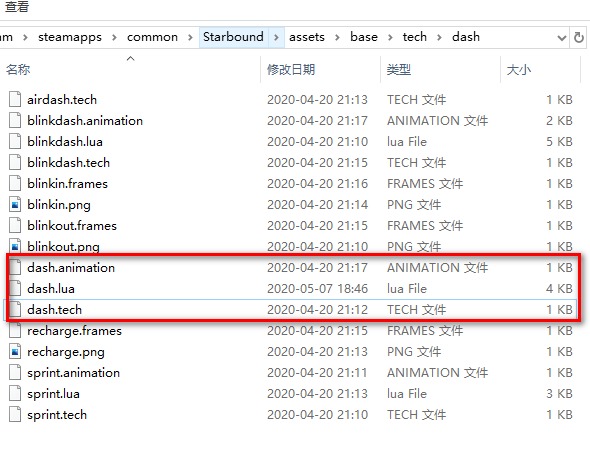
Task: Refresh the folder with the refresh button
Action: (x=579, y=37)
